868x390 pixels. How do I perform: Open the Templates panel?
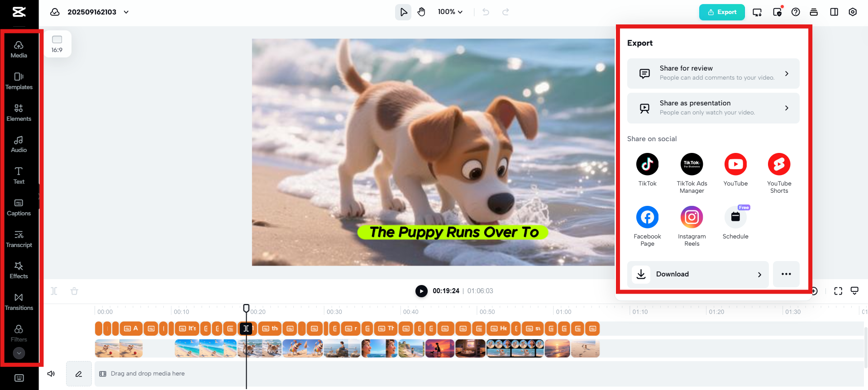(x=19, y=81)
